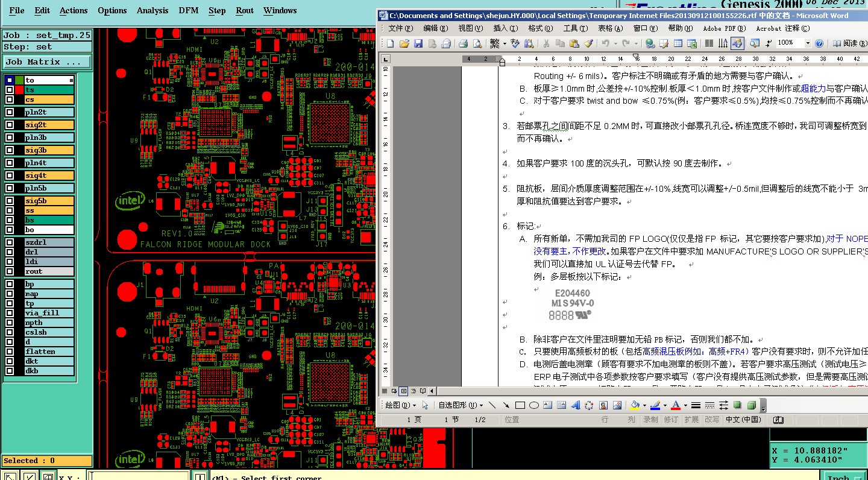
Task: Click the Select Objects pointer icon
Action: (x=425, y=405)
